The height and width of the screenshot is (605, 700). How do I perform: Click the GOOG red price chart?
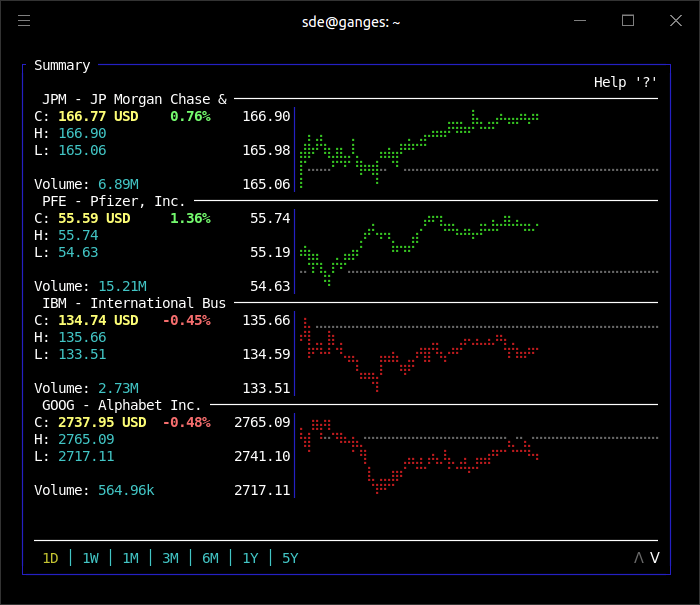pos(419,456)
